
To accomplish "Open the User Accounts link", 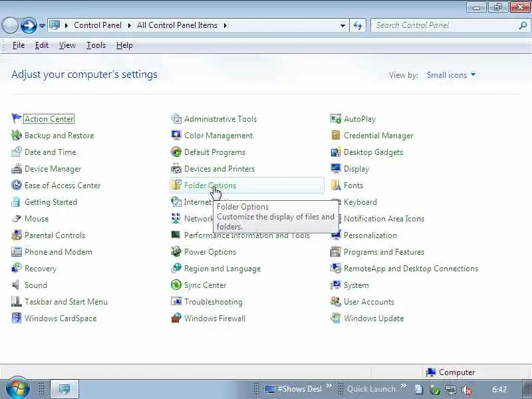I will point(369,302).
